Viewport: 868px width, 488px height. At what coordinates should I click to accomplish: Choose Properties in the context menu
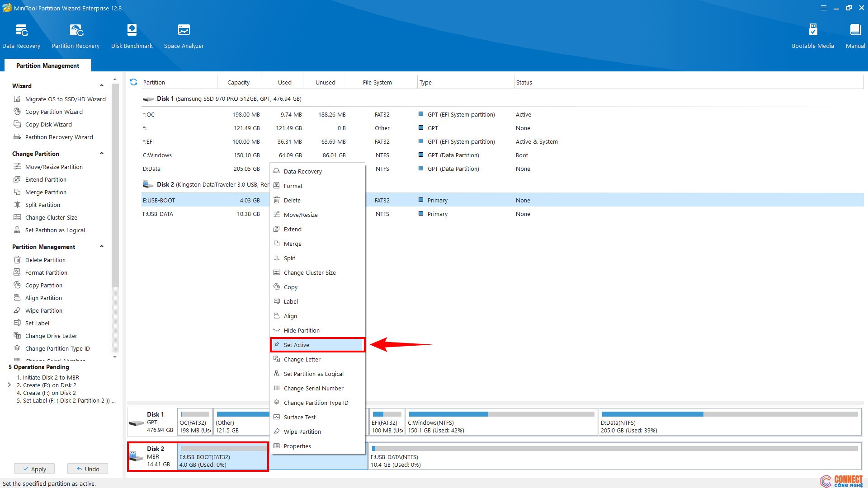pyautogui.click(x=318, y=446)
